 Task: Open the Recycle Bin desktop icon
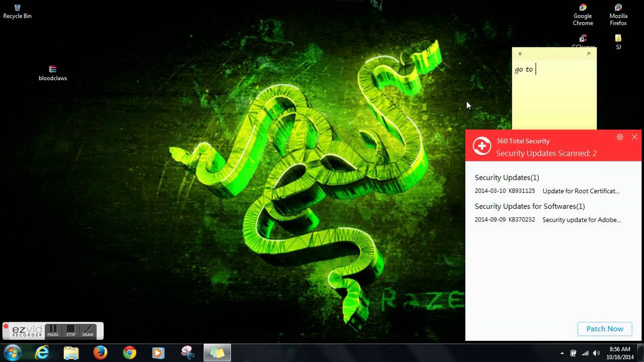17,11
